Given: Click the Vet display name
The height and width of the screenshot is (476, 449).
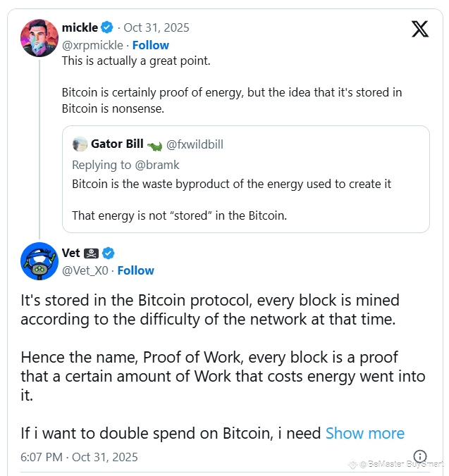Looking at the screenshot, I should click(x=71, y=253).
